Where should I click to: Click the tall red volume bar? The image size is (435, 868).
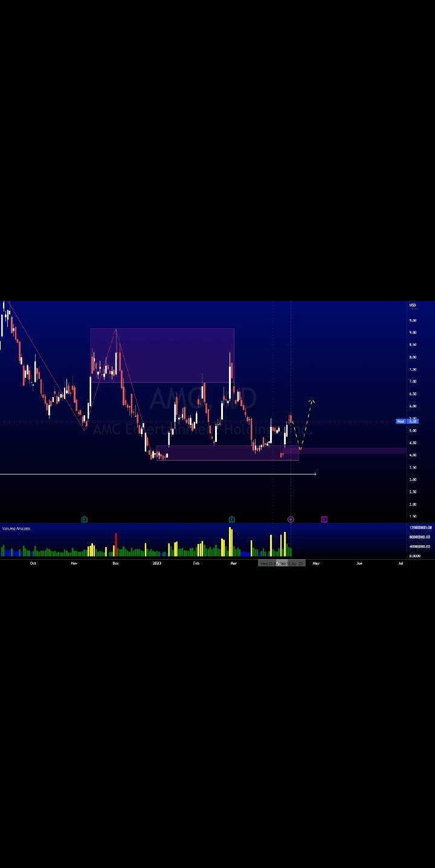(116, 545)
